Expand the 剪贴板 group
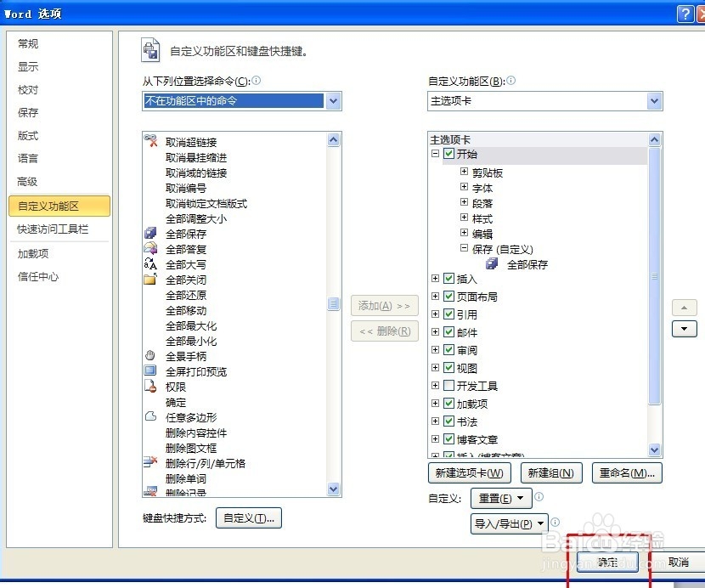 tap(465, 172)
